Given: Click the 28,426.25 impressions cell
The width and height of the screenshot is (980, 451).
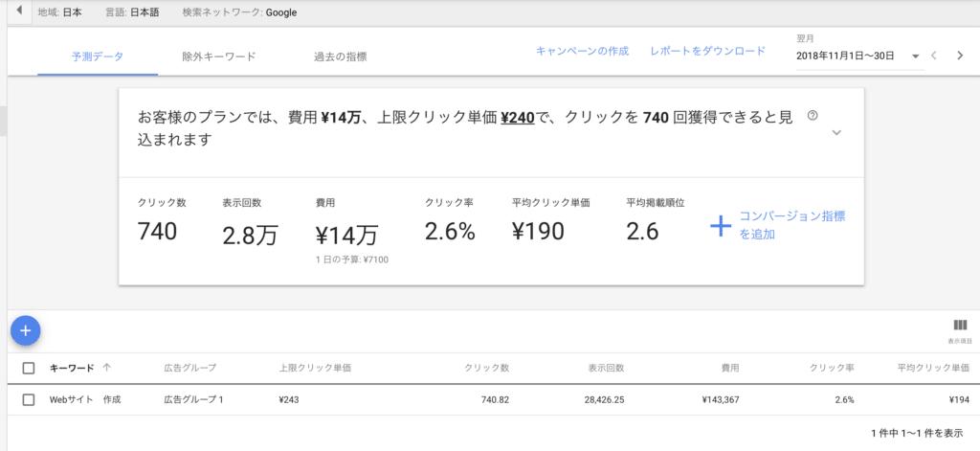Looking at the screenshot, I should 603,399.
